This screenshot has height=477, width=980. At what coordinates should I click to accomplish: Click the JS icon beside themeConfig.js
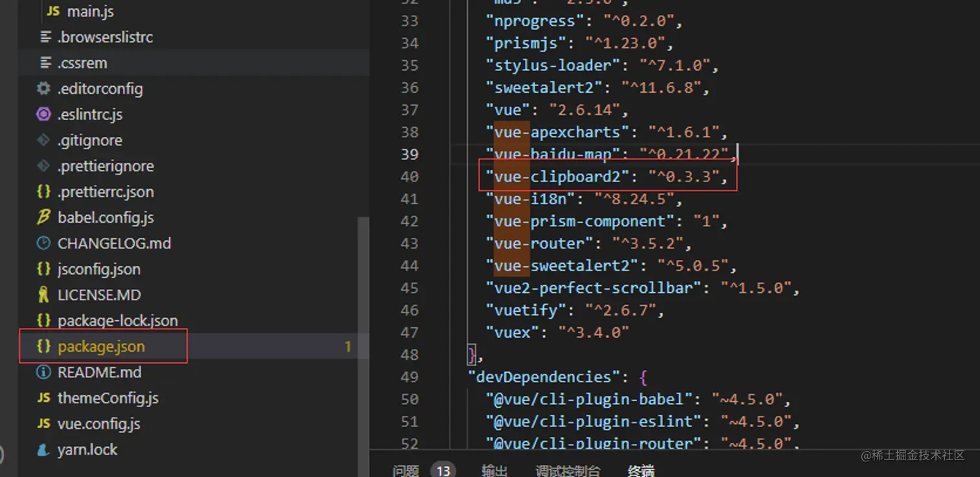[43, 399]
